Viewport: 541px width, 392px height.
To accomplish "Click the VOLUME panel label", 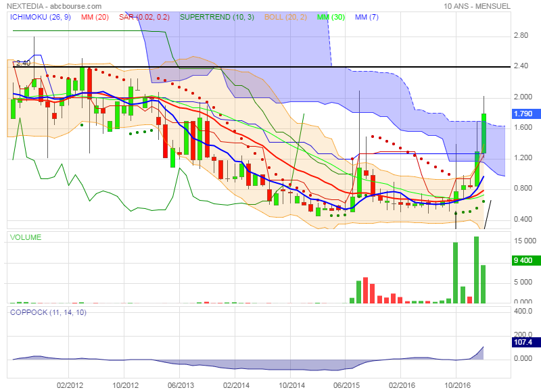I will tap(26, 237).
